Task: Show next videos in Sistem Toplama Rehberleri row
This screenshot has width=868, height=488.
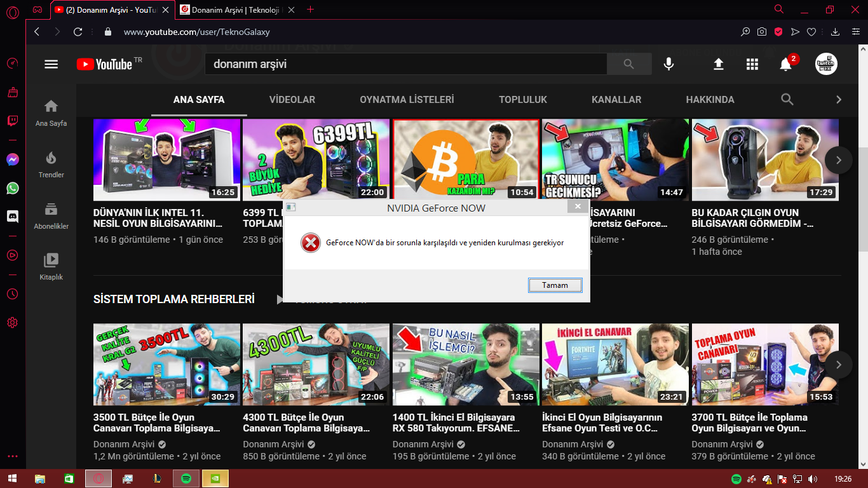Action: point(839,365)
